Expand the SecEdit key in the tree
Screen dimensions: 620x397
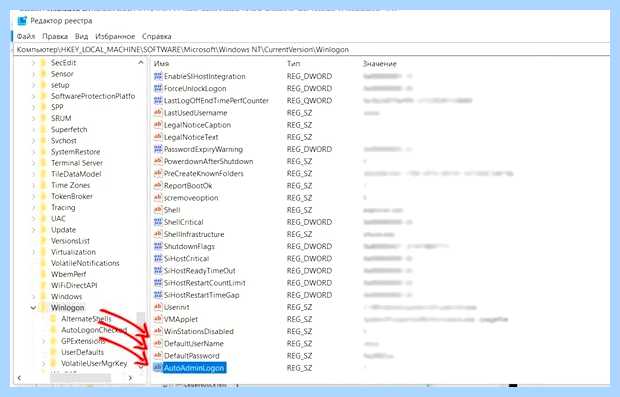click(33, 63)
